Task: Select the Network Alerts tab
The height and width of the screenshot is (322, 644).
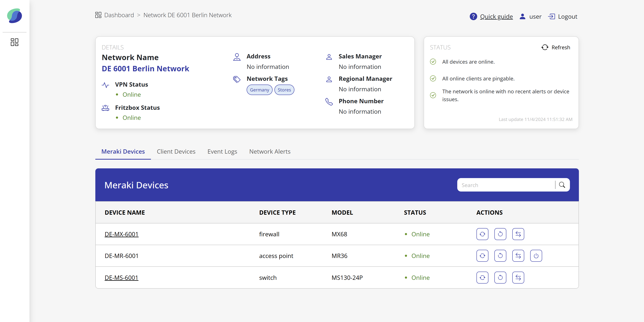Action: [270, 151]
